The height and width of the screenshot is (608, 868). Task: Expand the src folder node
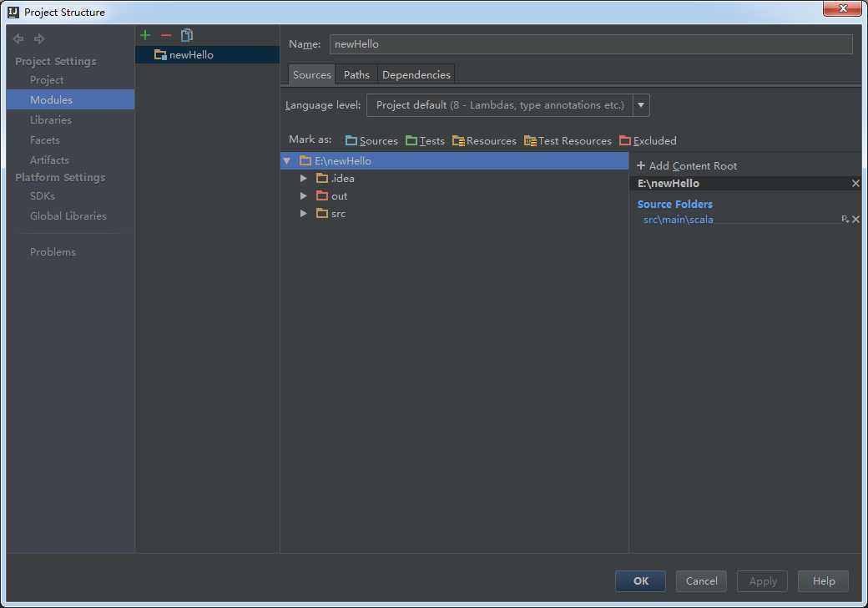[x=303, y=213]
